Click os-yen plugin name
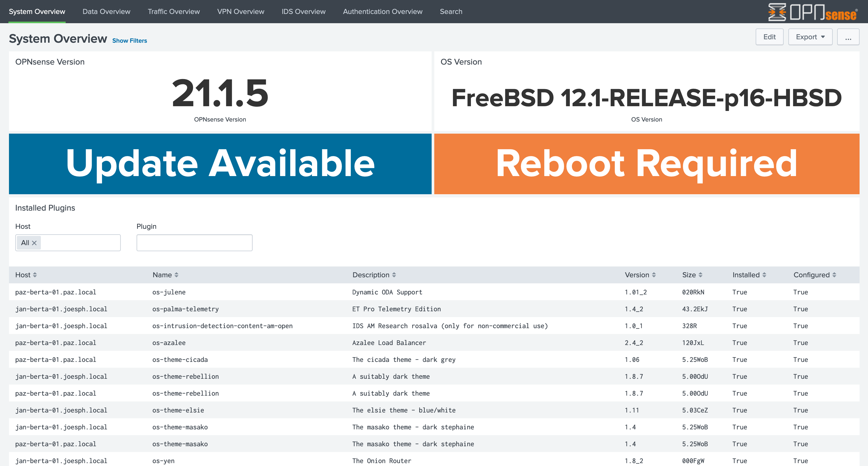 click(163, 461)
